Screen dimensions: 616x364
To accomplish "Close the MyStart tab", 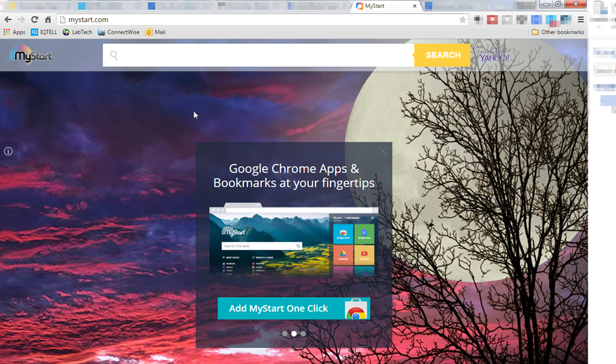I will point(415,6).
